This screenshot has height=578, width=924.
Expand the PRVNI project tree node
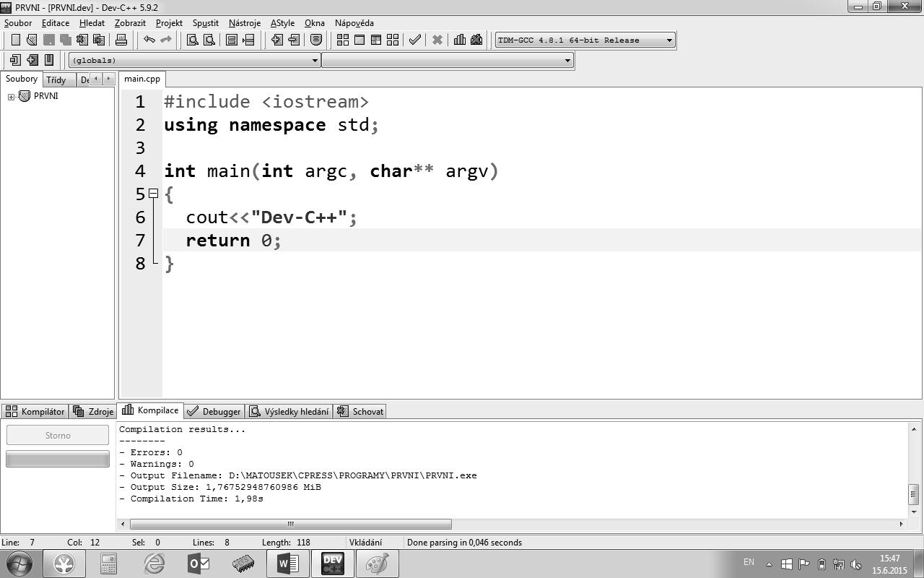coord(11,97)
